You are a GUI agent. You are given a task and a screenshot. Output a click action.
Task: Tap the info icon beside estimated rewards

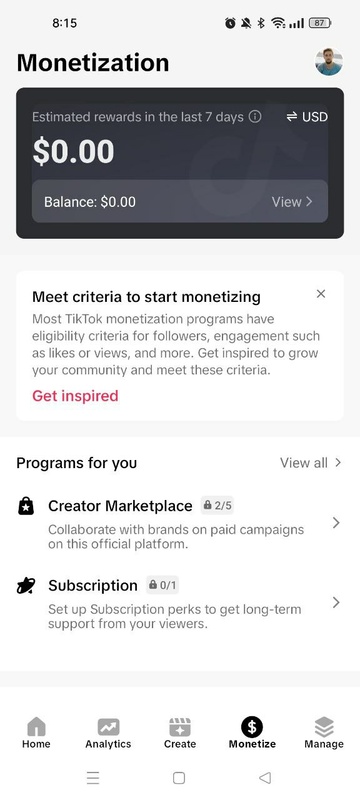(x=255, y=117)
